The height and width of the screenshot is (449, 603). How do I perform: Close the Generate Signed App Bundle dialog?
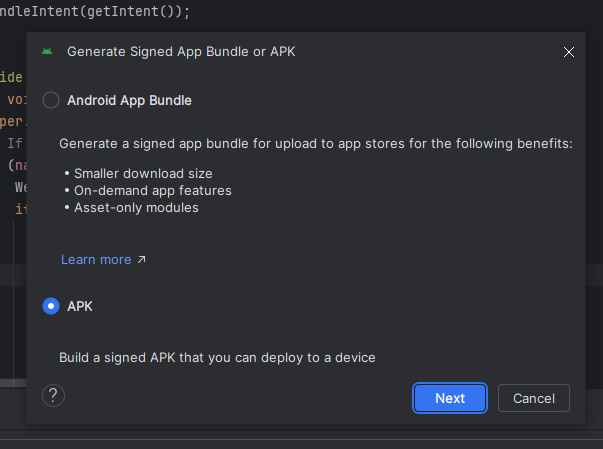569,52
